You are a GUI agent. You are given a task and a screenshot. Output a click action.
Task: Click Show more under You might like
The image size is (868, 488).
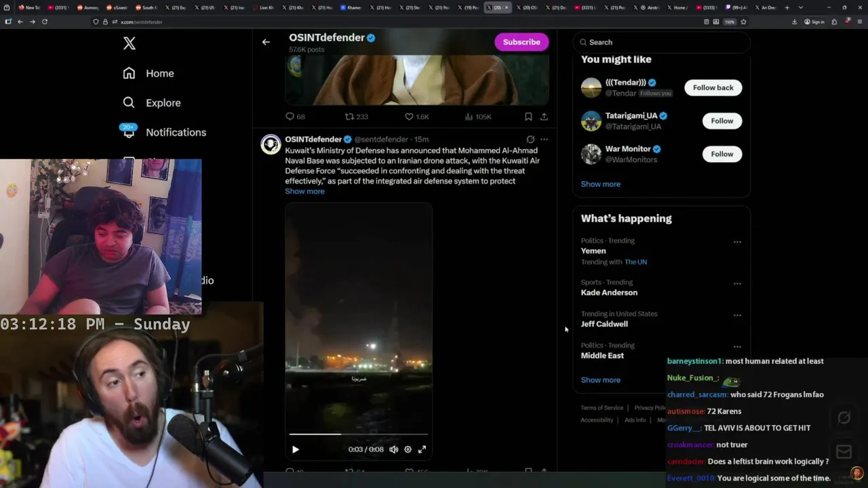point(600,184)
